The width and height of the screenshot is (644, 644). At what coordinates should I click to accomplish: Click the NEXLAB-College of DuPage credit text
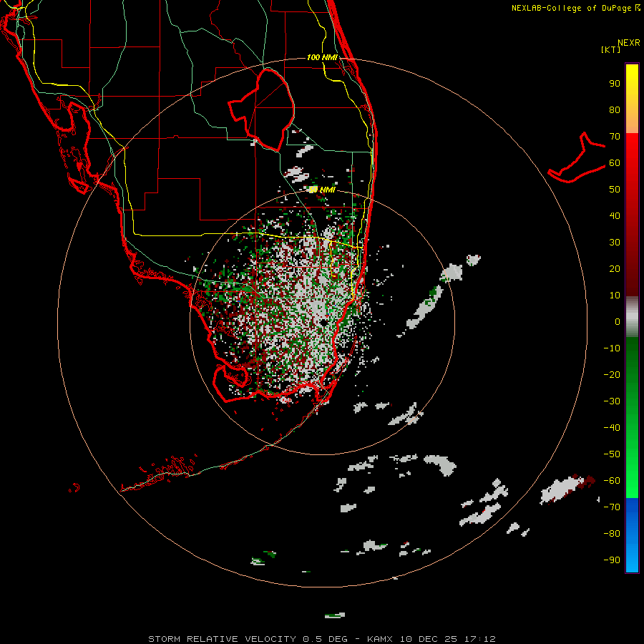[572, 8]
